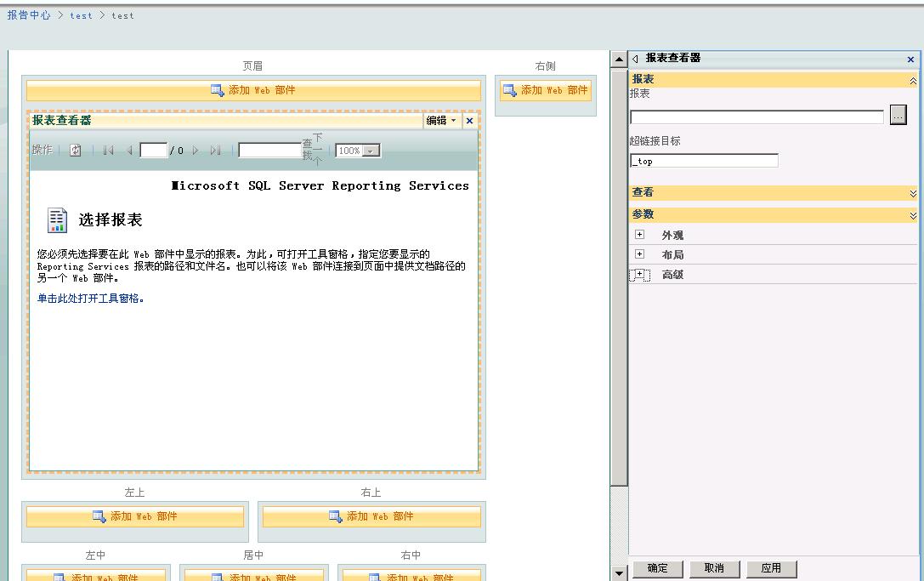Click 报告中心 breadcrumb link

coord(29,15)
